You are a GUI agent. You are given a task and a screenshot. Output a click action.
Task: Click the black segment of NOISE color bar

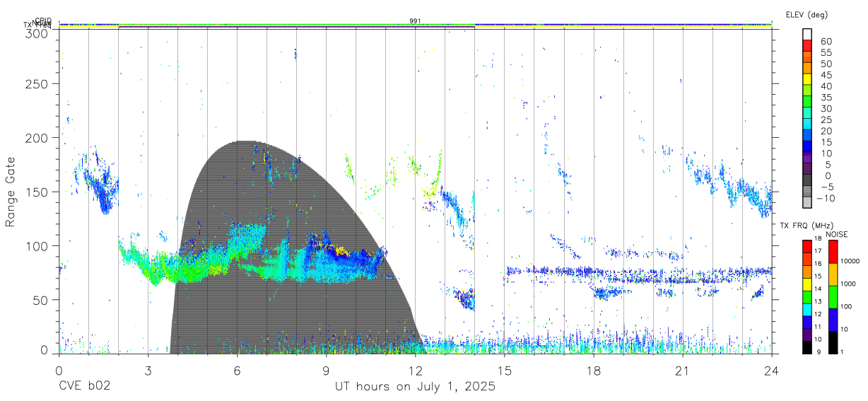(833, 342)
